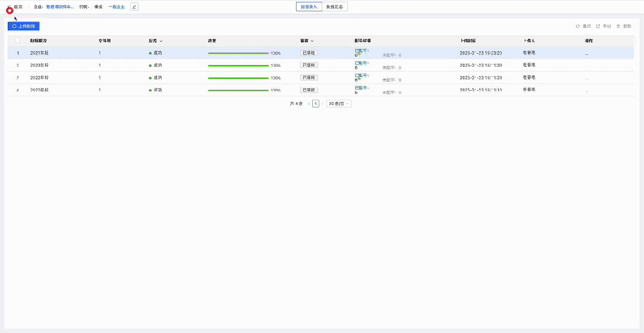Screen dimensions: 644x333
Task: Toggle the select-all checkbox in table header
Action: coord(17,41)
